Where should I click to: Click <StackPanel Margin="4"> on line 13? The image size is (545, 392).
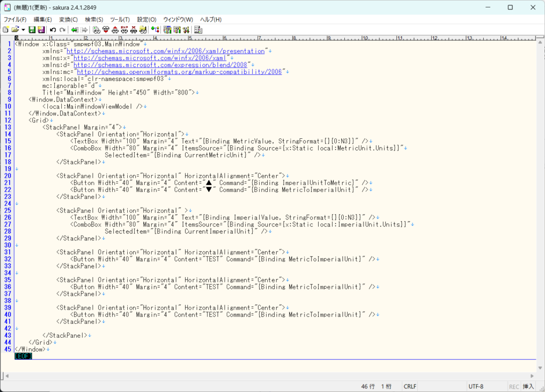point(82,128)
